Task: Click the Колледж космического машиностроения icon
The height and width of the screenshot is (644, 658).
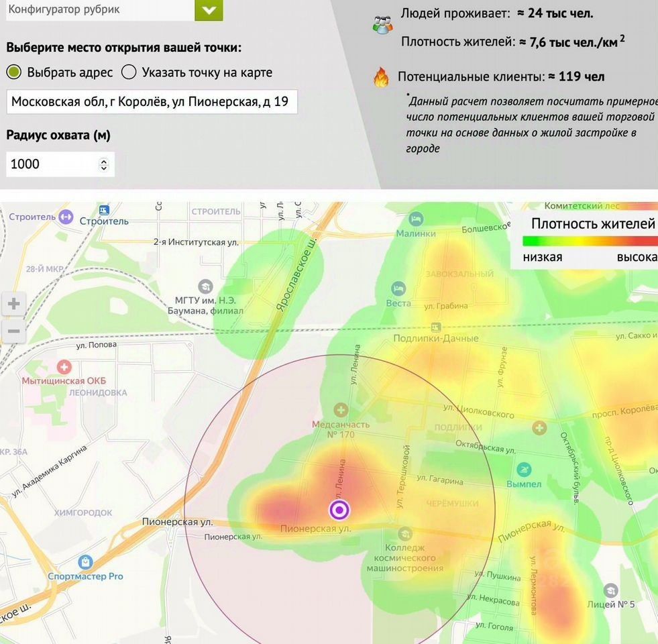Action: (x=405, y=533)
